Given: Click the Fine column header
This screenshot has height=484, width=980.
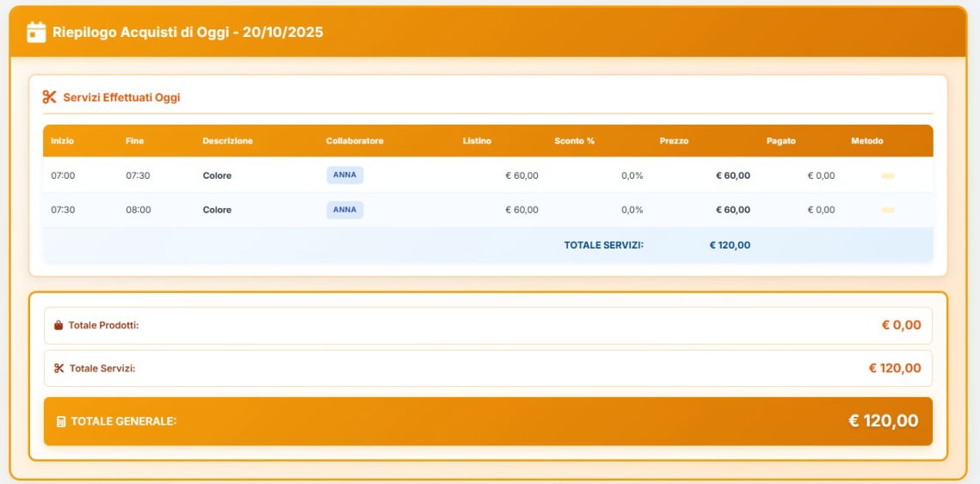Looking at the screenshot, I should click(134, 141).
